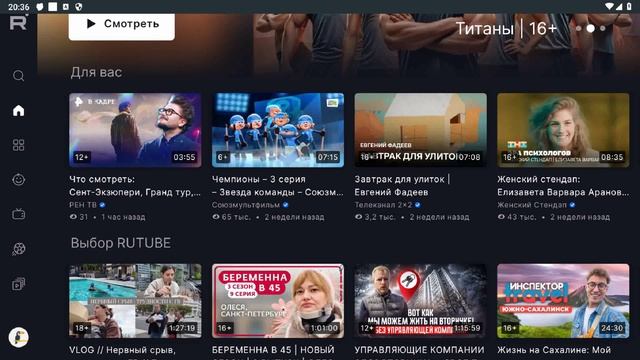Click the 07:15 duration badge
Screen dimensions: 640x360
point(327,157)
